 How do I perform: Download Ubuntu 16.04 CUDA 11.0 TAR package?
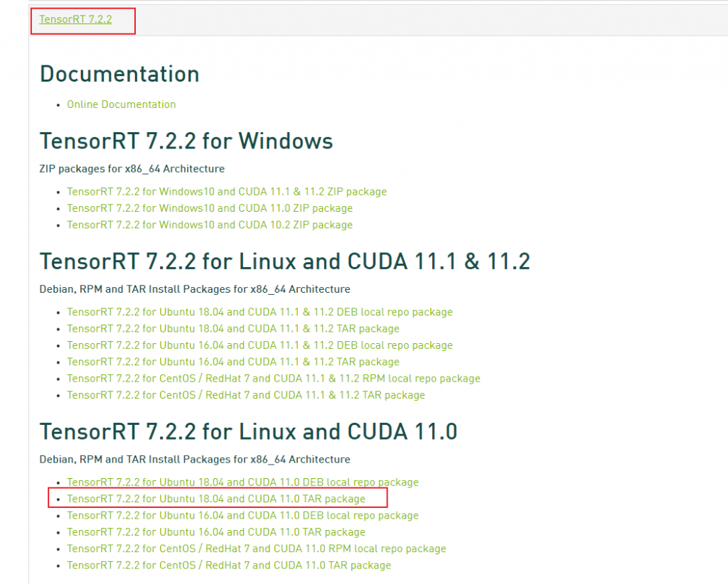pos(216,532)
